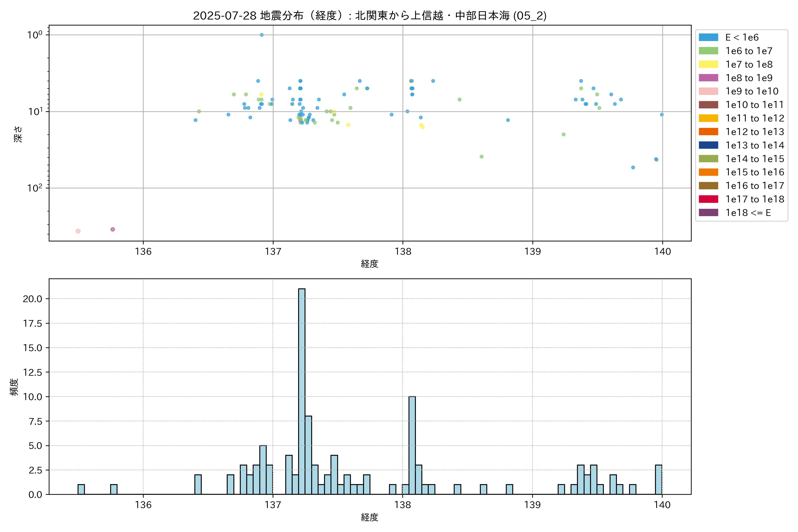Click the green 1e6 to 1e7 swatch
Screen dimensions: 798x532
coord(708,51)
